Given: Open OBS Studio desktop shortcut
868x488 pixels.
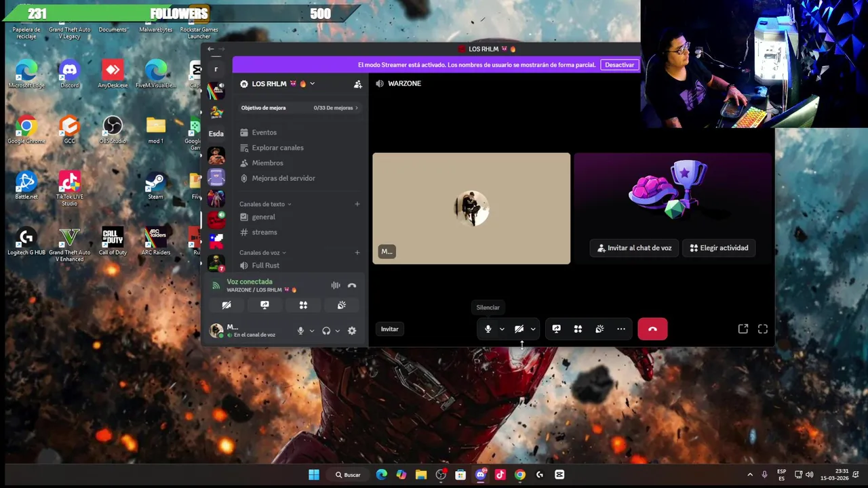Looking at the screenshot, I should click(x=113, y=129).
